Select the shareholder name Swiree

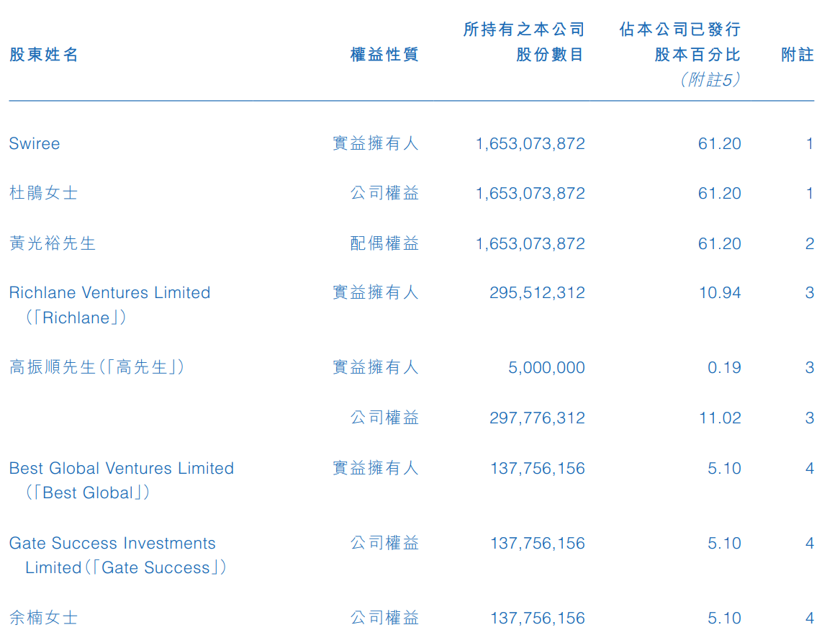[35, 143]
